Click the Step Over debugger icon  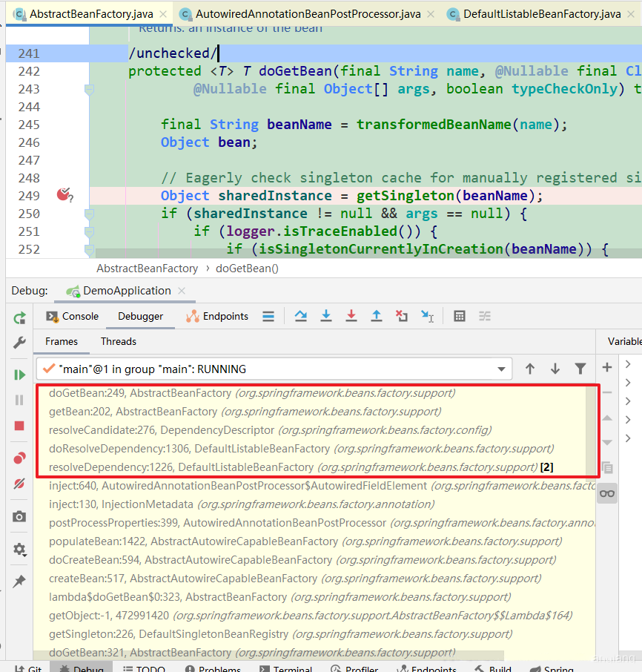(x=301, y=316)
